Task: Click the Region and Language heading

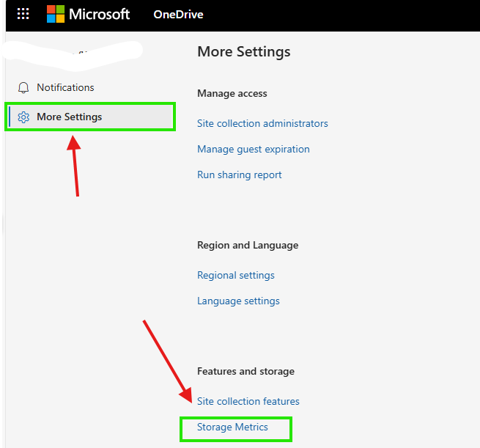Action: (x=248, y=246)
